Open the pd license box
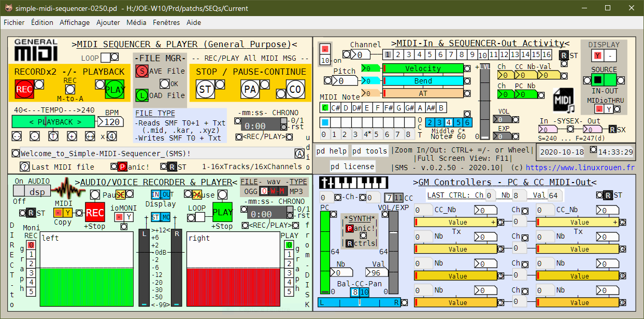The width and height of the screenshot is (644, 319). coord(352,167)
